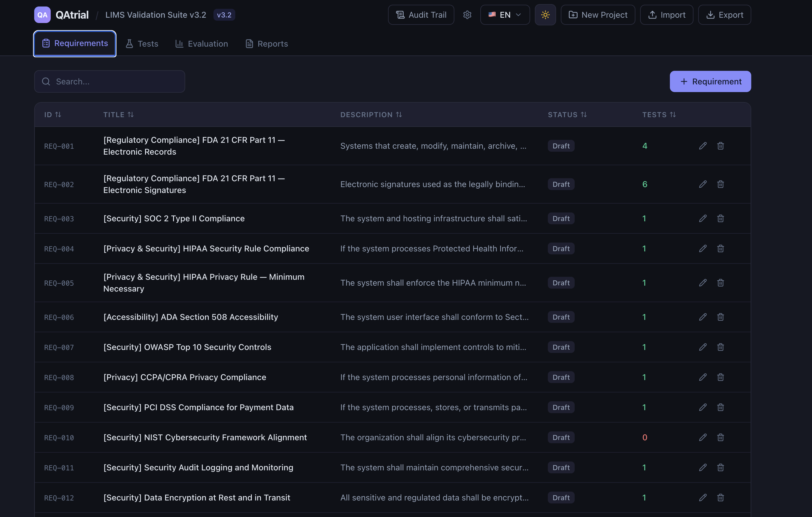The height and width of the screenshot is (517, 812).
Task: Open the Reports tab
Action: click(267, 44)
